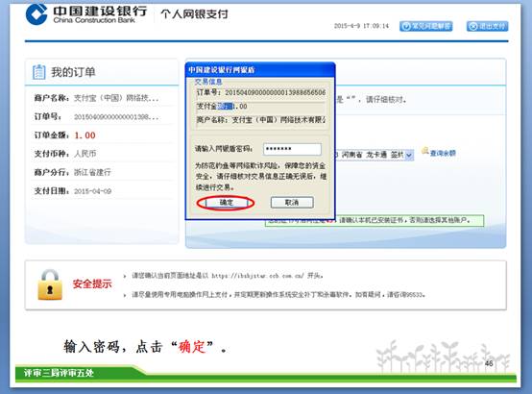Image resolution: width=532 pixels, height=394 pixels.
Task: Focus the 网银盾密码 password input field
Action: tap(292, 149)
